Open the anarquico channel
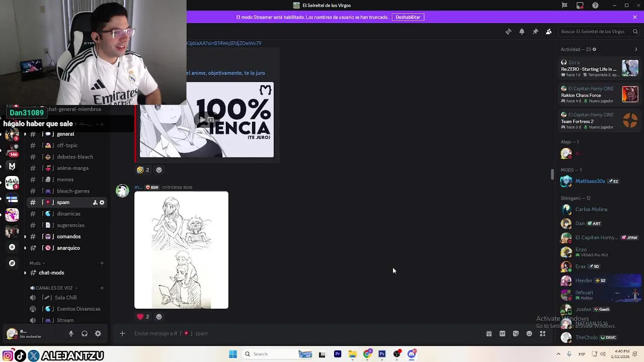The image size is (644, 362). 67,248
